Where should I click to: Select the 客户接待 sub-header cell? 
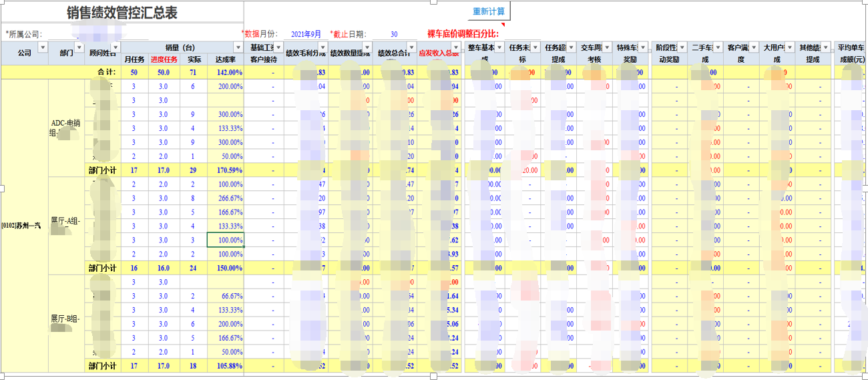point(264,59)
